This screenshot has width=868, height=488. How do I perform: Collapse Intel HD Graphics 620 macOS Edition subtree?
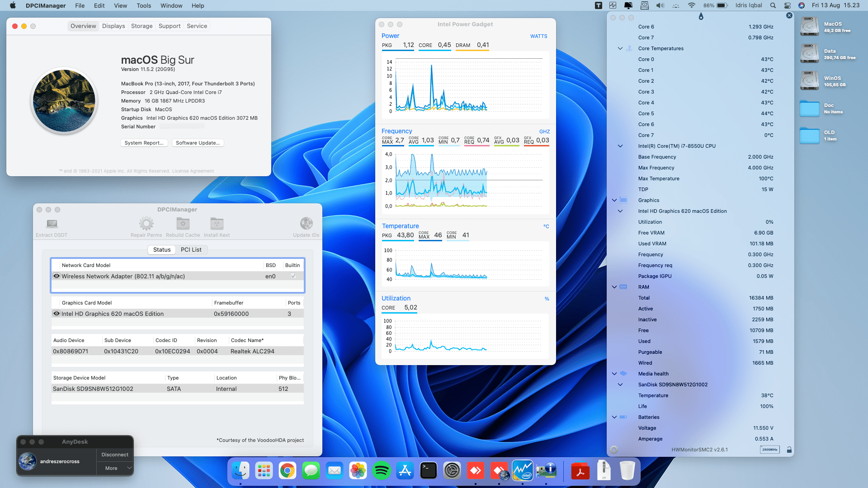pos(620,211)
